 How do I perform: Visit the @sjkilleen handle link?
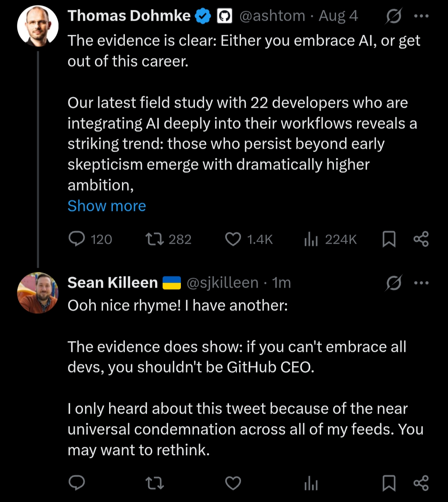tap(222, 283)
